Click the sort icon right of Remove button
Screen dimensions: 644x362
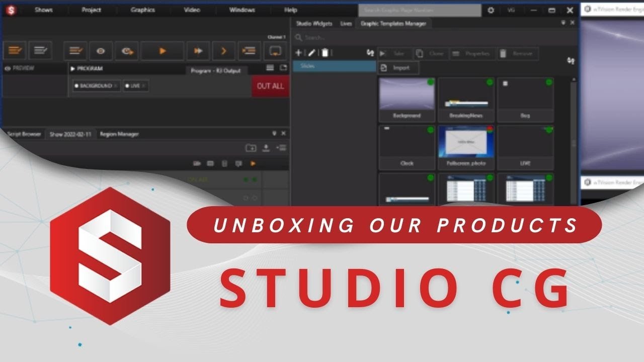click(x=571, y=60)
